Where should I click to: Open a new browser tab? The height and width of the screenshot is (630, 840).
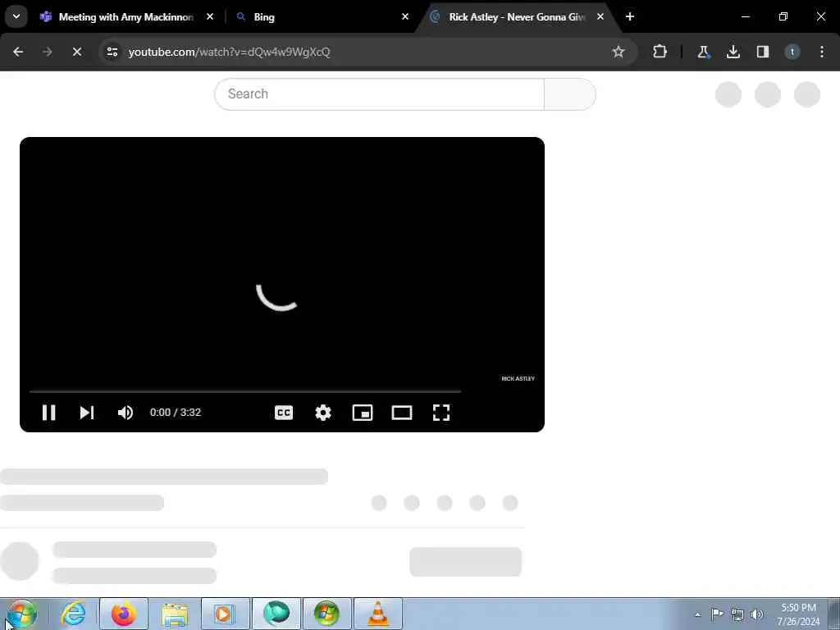[x=630, y=17]
